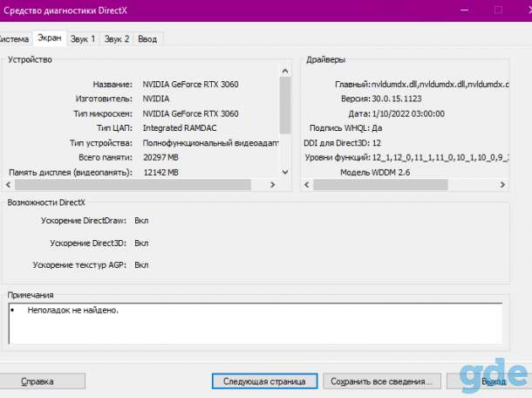Click Тип устройства value Полнофункциональный видеоадаптер
This screenshot has width=532, height=398.
[211, 143]
